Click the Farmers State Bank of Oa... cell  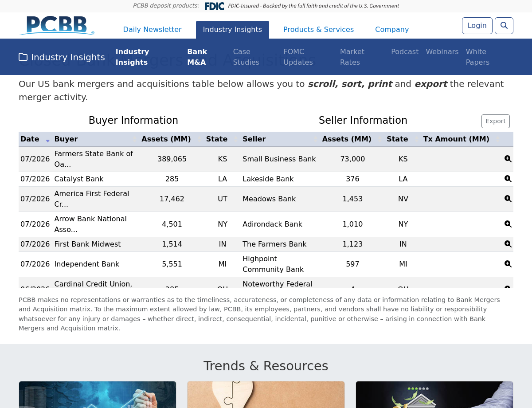[96, 159]
